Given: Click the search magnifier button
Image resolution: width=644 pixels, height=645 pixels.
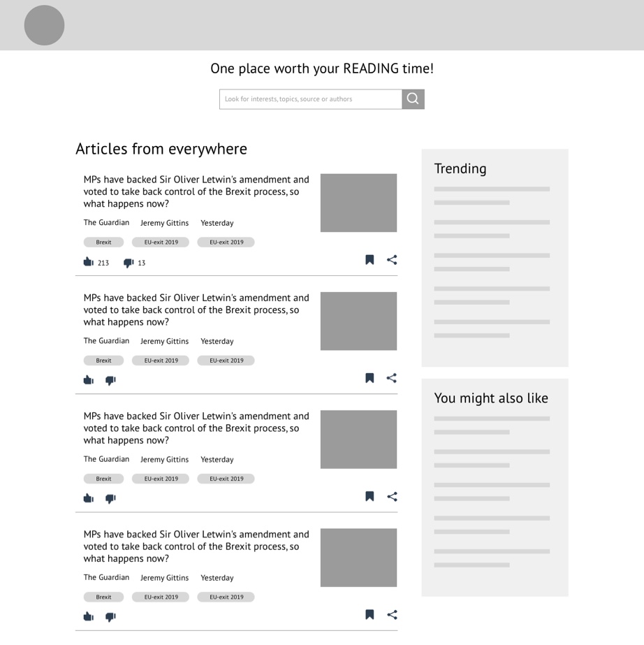Looking at the screenshot, I should click(x=413, y=99).
